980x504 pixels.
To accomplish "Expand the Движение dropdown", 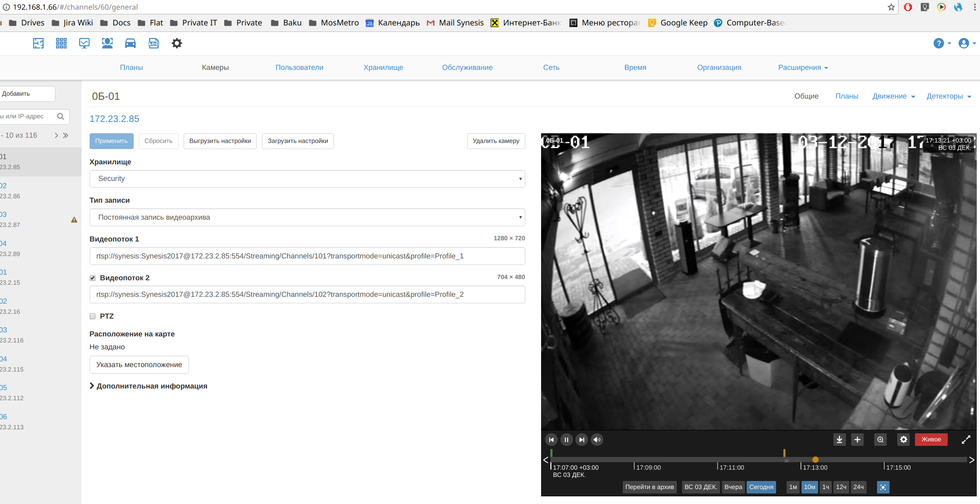I will pos(894,96).
